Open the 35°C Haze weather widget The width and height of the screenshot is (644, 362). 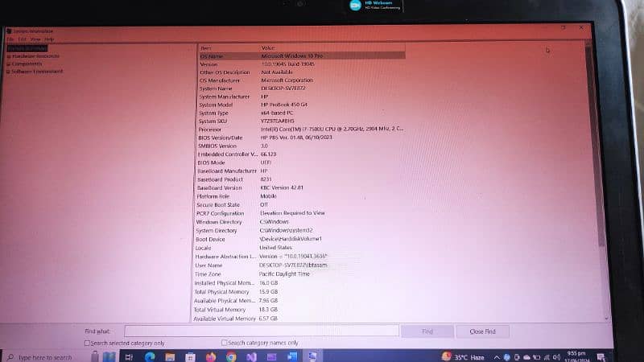463,357
